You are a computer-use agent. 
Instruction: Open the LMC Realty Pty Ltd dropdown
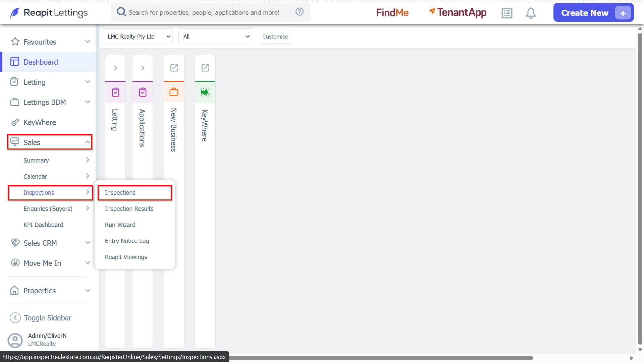click(x=138, y=36)
